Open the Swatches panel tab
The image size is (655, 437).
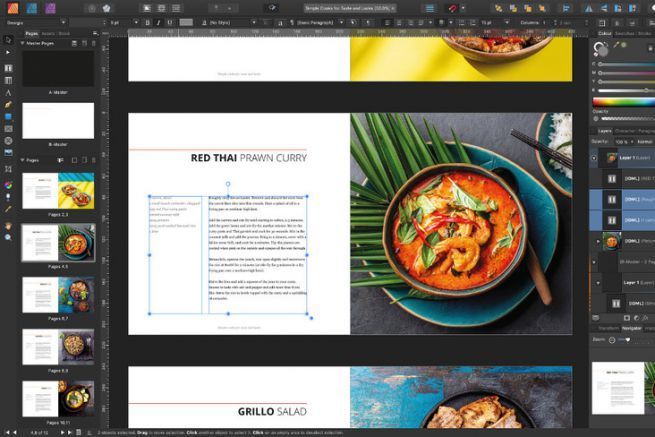pyautogui.click(x=625, y=33)
